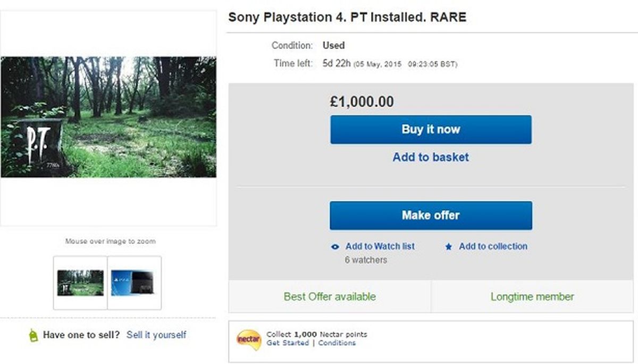
Task: Click the main listing image
Action: pyautogui.click(x=109, y=117)
